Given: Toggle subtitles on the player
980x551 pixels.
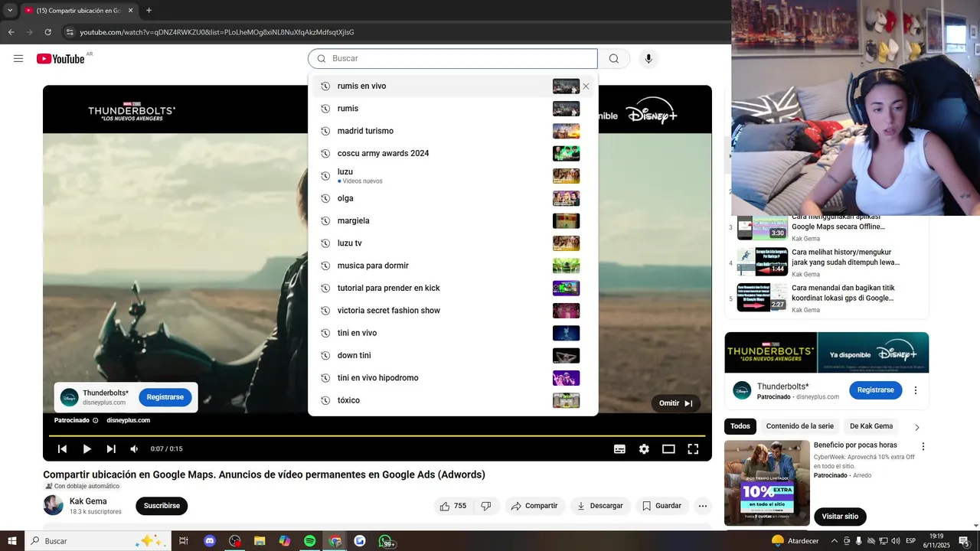Looking at the screenshot, I should click(619, 449).
